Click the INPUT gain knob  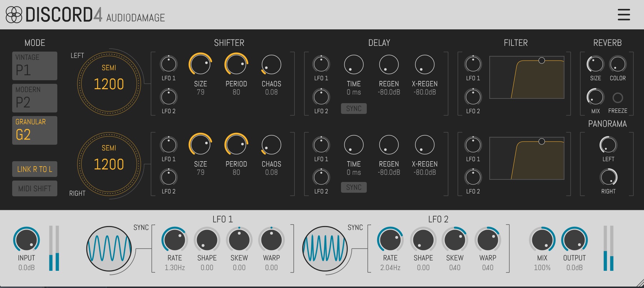(27, 240)
